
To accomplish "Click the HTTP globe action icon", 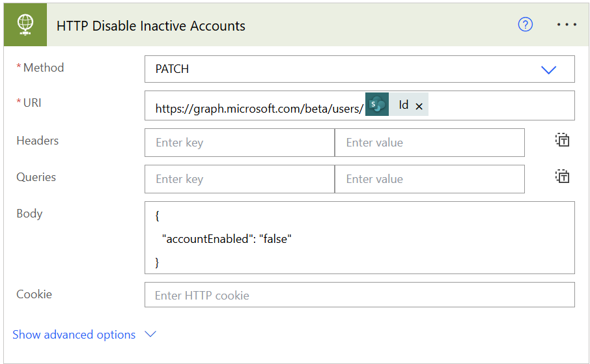I will tap(25, 25).
